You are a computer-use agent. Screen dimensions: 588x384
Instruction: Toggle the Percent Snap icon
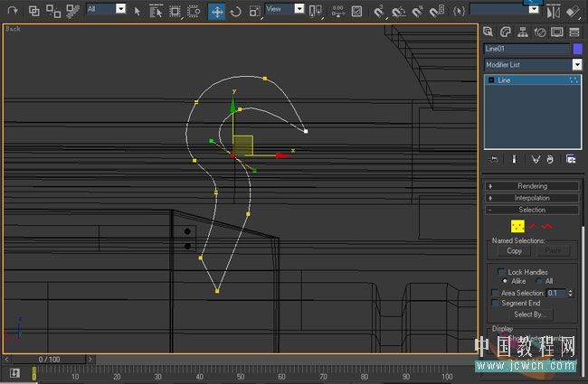click(417, 12)
